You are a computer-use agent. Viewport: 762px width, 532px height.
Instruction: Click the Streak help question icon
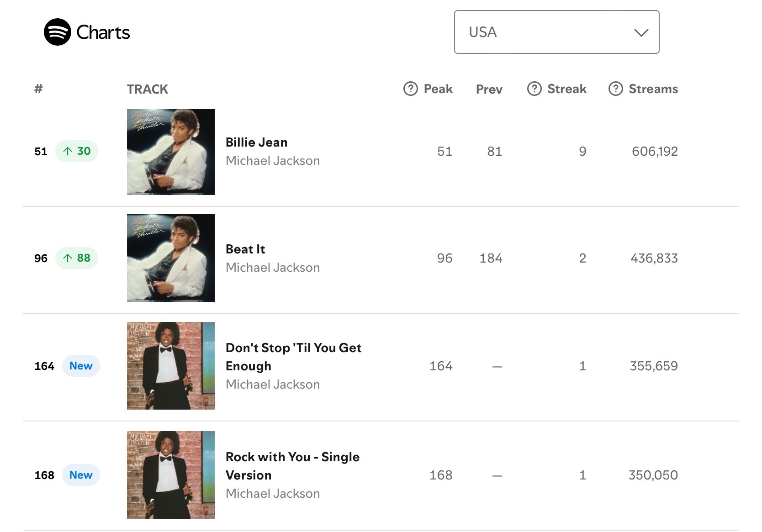[x=534, y=89]
